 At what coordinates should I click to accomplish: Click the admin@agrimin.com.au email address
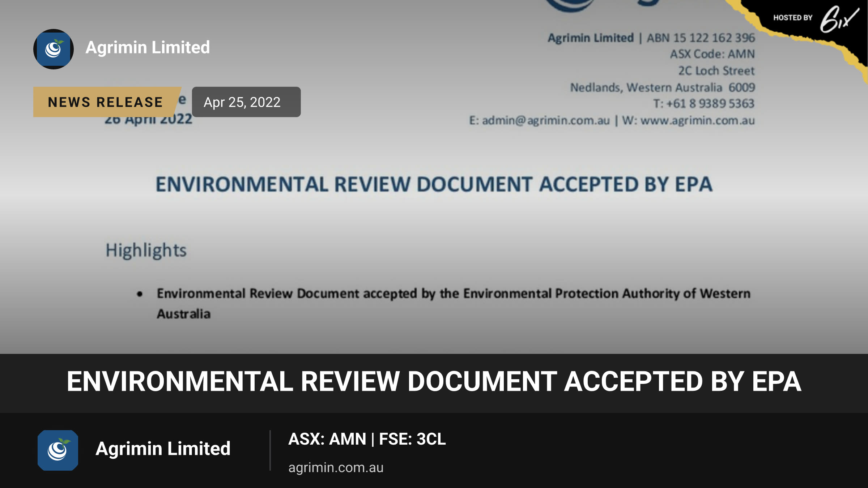click(546, 120)
